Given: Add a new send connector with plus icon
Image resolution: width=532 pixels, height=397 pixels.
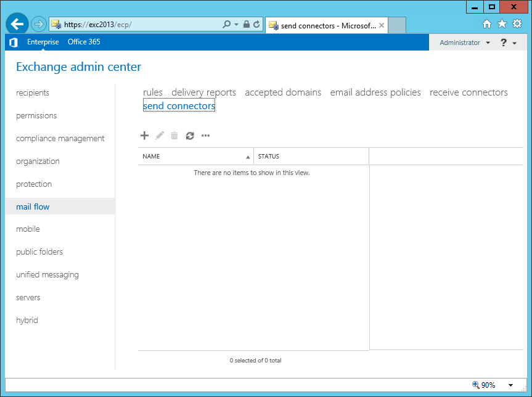Looking at the screenshot, I should 144,136.
